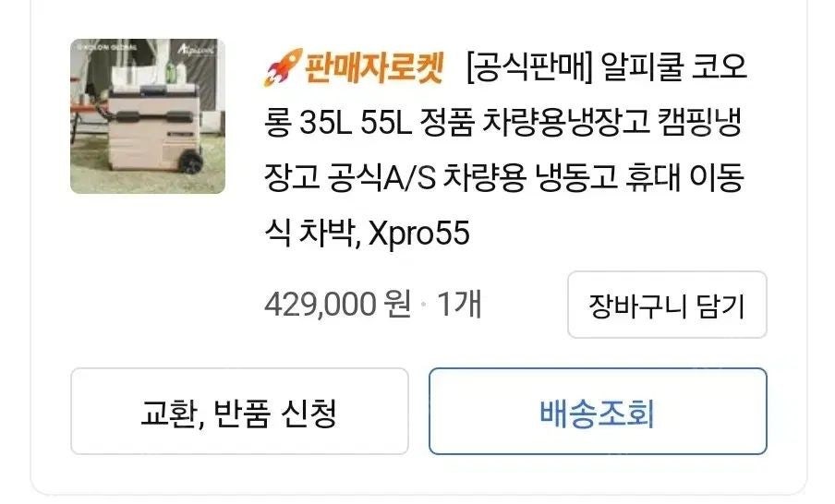
Task: Open the car refrigerator product thumbnail
Action: (148, 116)
